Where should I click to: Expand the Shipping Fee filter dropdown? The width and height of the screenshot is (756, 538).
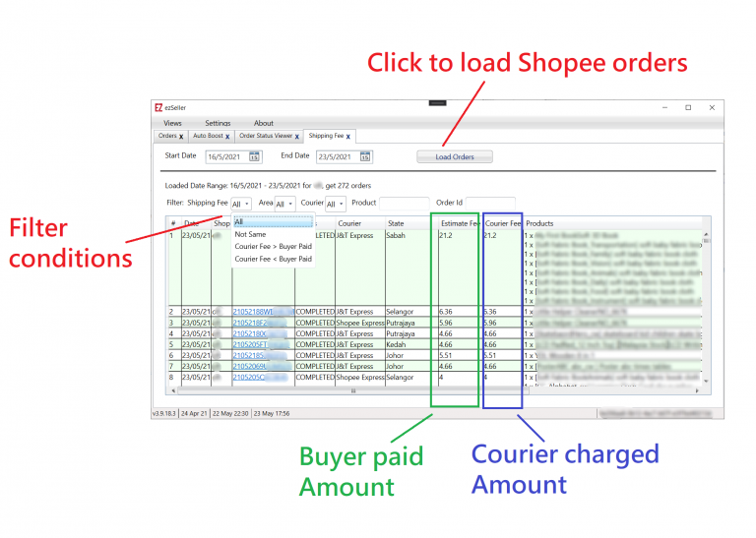241,204
